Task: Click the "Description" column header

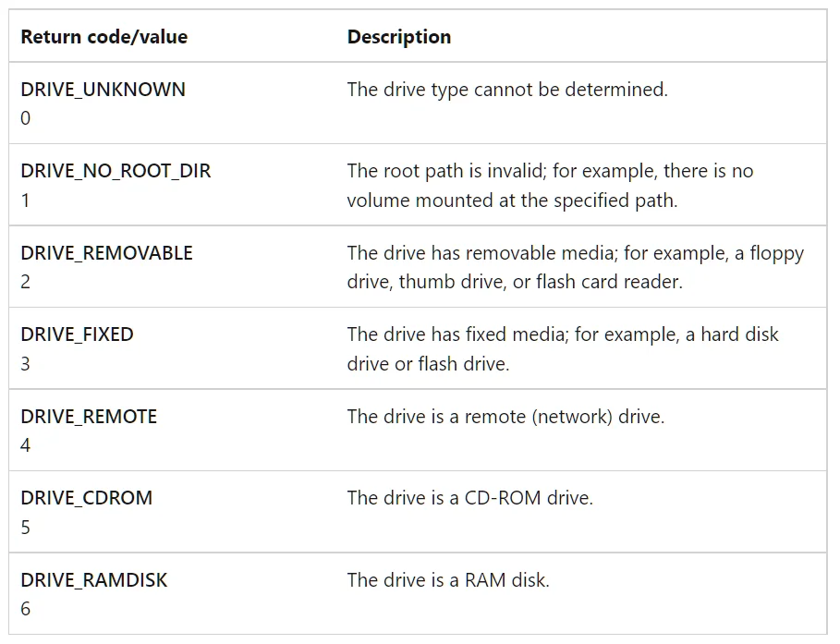Action: click(398, 37)
